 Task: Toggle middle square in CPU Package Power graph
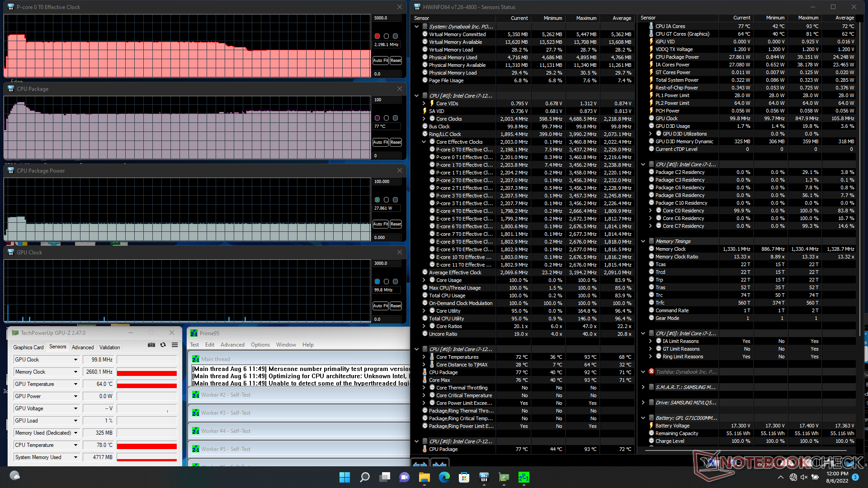386,200
